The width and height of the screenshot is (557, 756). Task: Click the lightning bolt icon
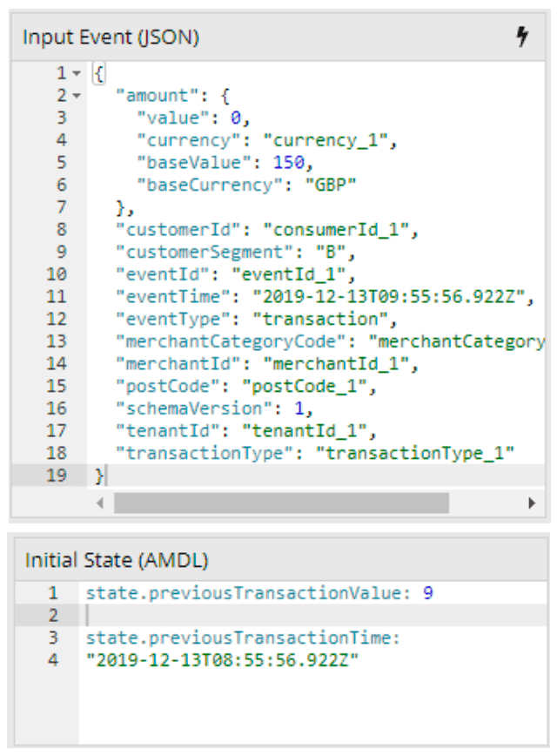[x=522, y=37]
